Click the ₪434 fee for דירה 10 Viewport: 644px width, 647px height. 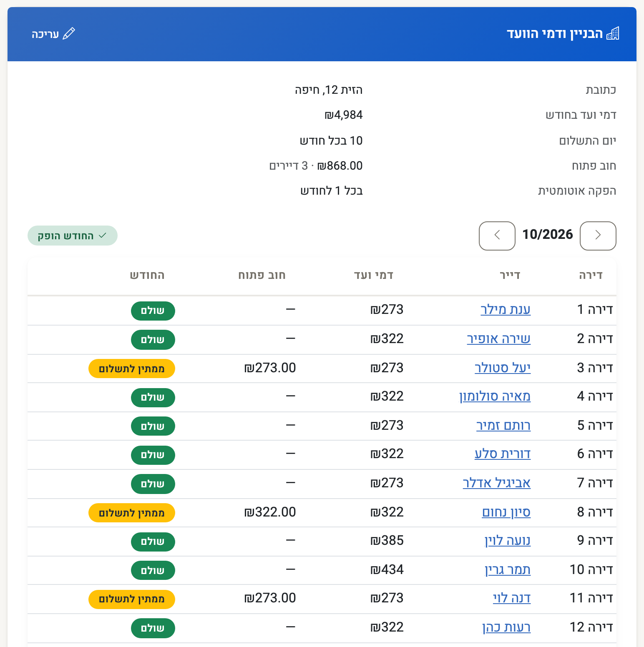tap(387, 569)
